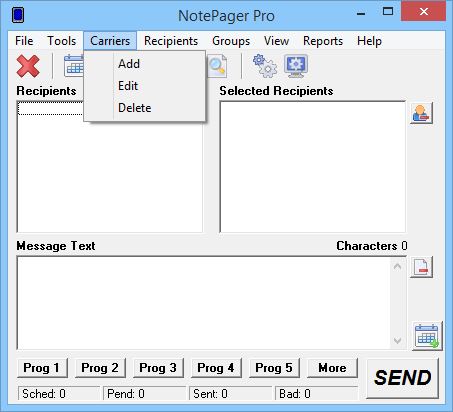Click the up arrow of the message scrollbar

tap(397, 266)
